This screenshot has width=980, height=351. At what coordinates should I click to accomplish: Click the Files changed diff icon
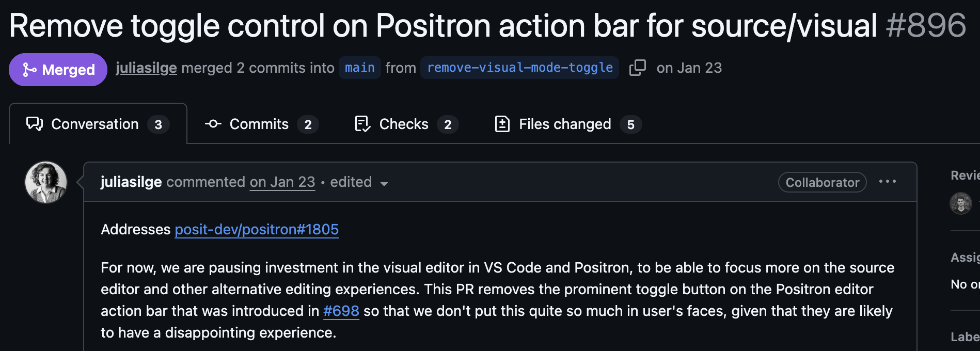[x=502, y=124]
